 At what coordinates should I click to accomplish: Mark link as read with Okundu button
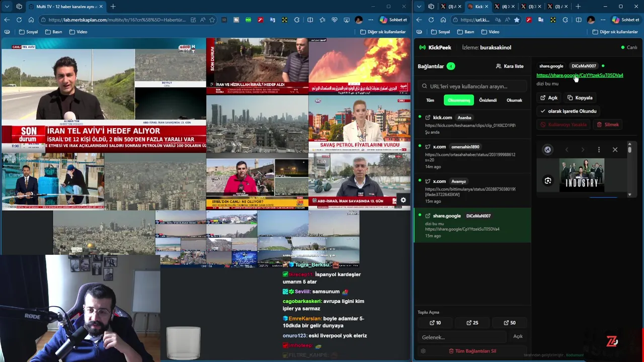(568, 111)
